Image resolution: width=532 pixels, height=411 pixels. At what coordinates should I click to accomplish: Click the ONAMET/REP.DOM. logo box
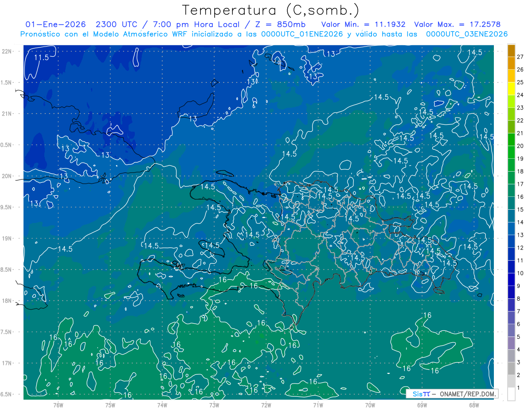[452, 394]
